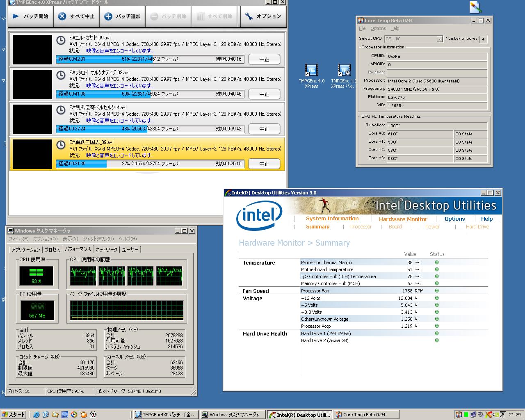Image resolution: width=525 pixels, height=420 pixels.
Task: Switch to TMPGEnc4XP バッチ taskbar button
Action: (166, 415)
